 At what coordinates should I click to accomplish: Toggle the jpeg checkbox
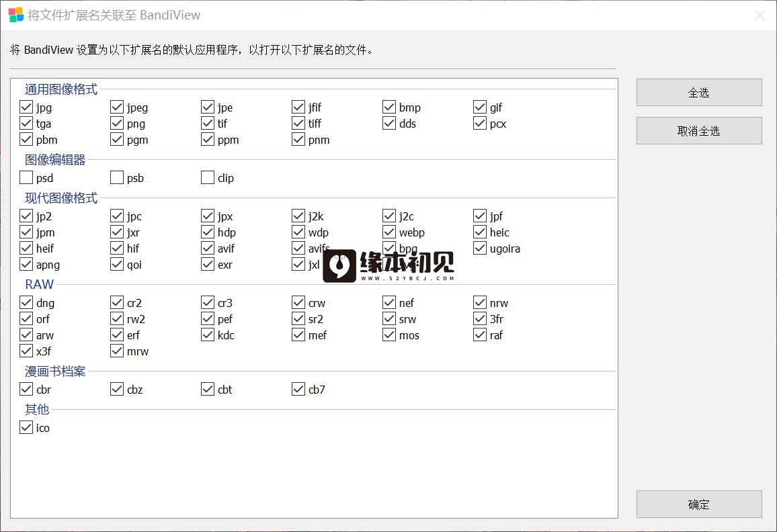[117, 107]
